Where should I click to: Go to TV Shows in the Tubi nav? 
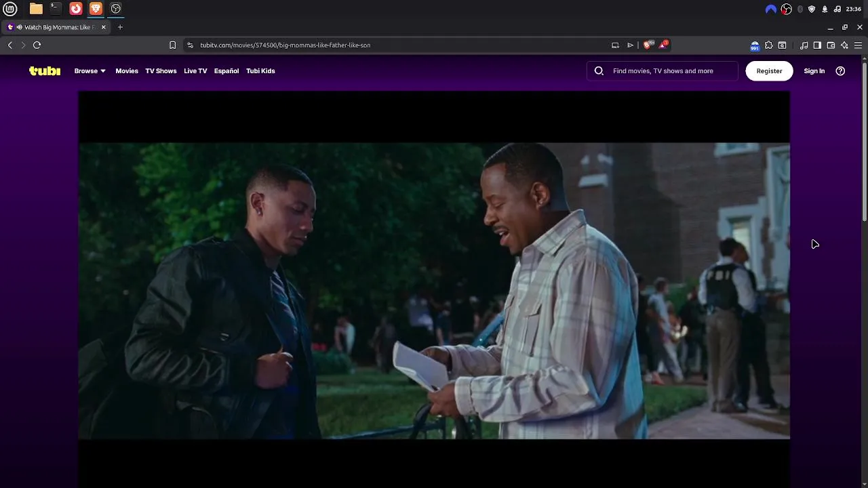(161, 70)
